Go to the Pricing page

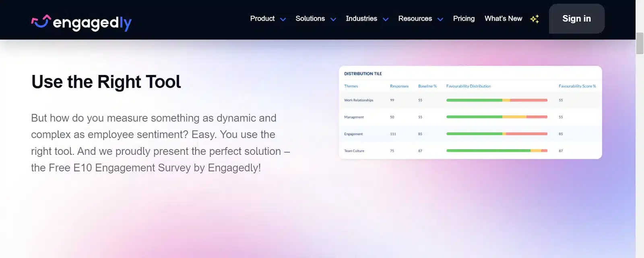(464, 19)
